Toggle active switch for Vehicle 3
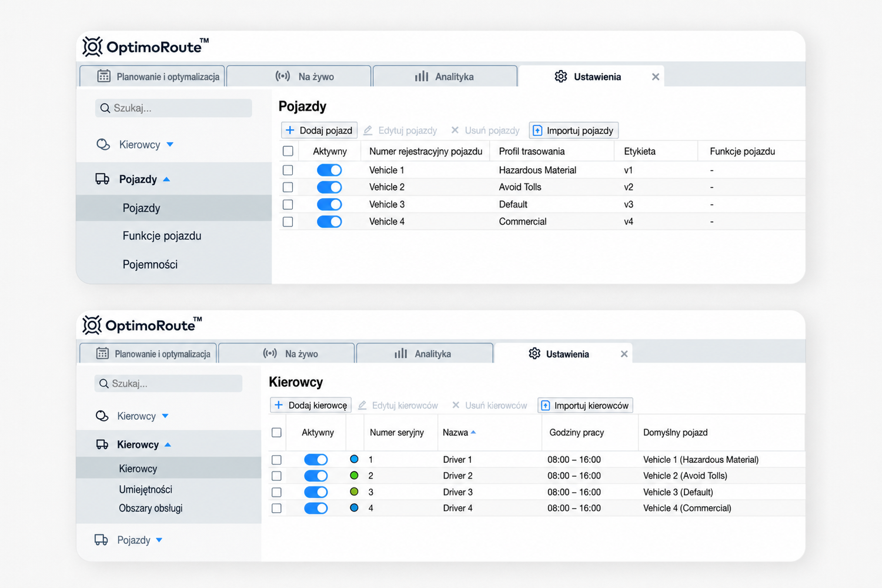The image size is (882, 588). (x=329, y=204)
